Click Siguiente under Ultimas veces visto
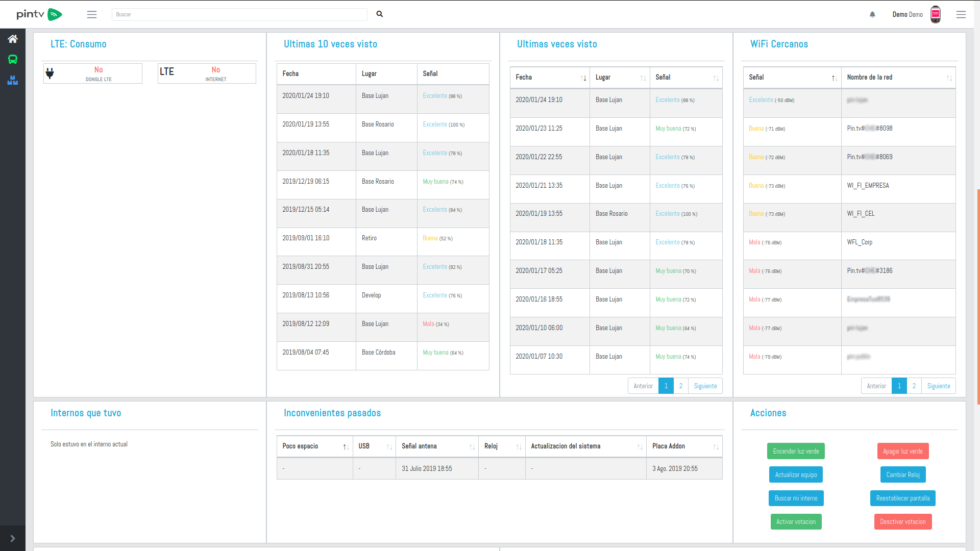Viewport: 980px width, 551px height. 705,386
